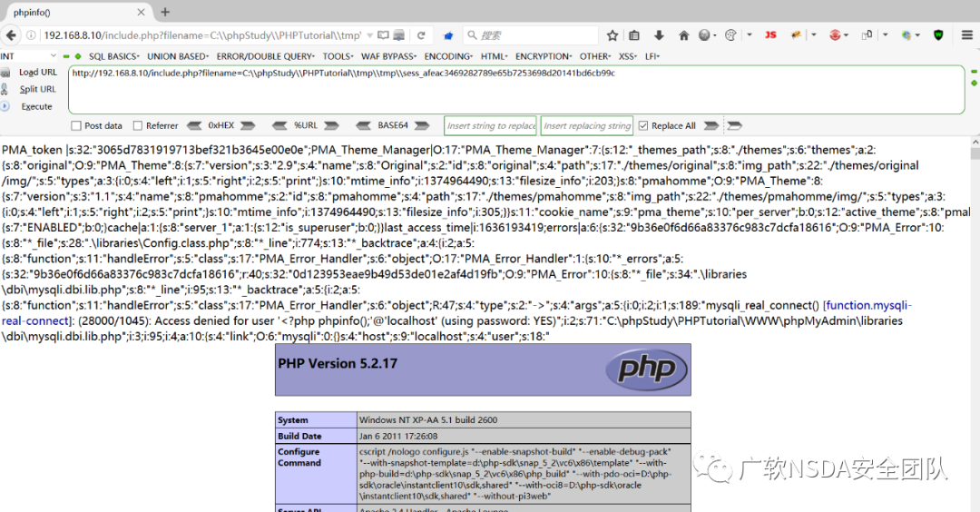Click BASE64 decode left arrow

(x=363, y=125)
